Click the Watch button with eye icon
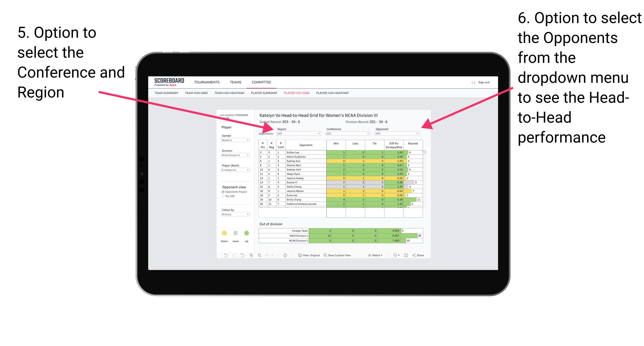 point(373,256)
